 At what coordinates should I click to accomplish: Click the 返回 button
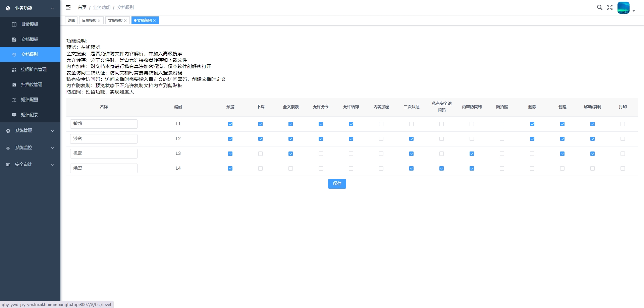[x=71, y=21]
